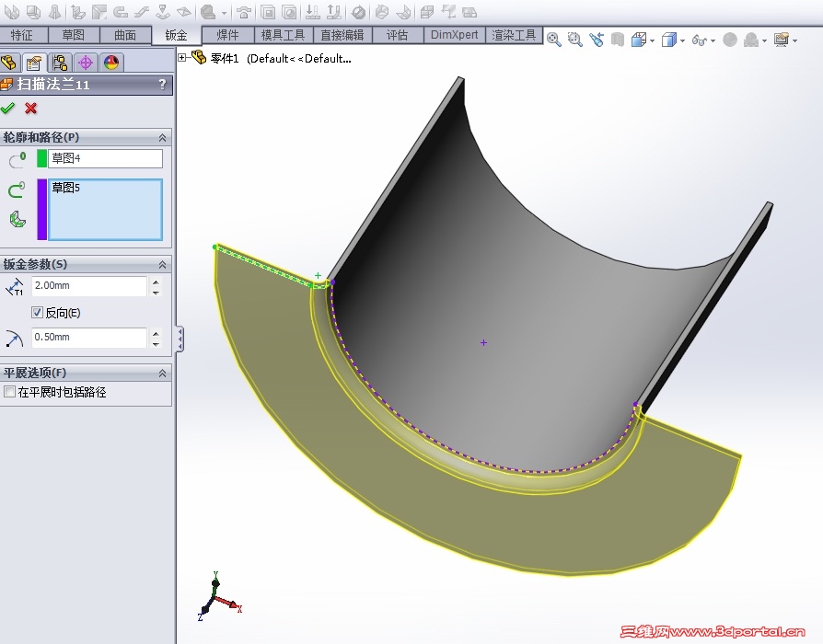Switch to the 直接编辑 tab
Screen dimensions: 823x644
point(342,35)
